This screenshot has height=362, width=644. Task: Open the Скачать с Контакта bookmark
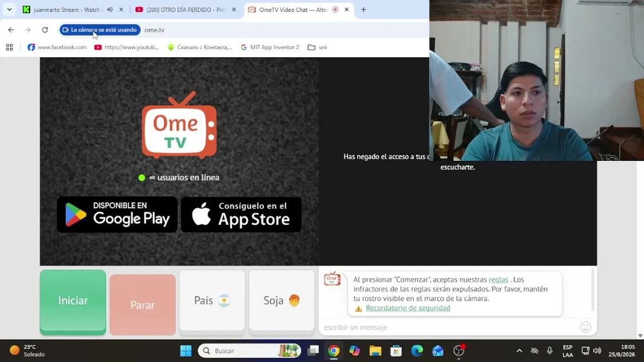[x=200, y=47]
